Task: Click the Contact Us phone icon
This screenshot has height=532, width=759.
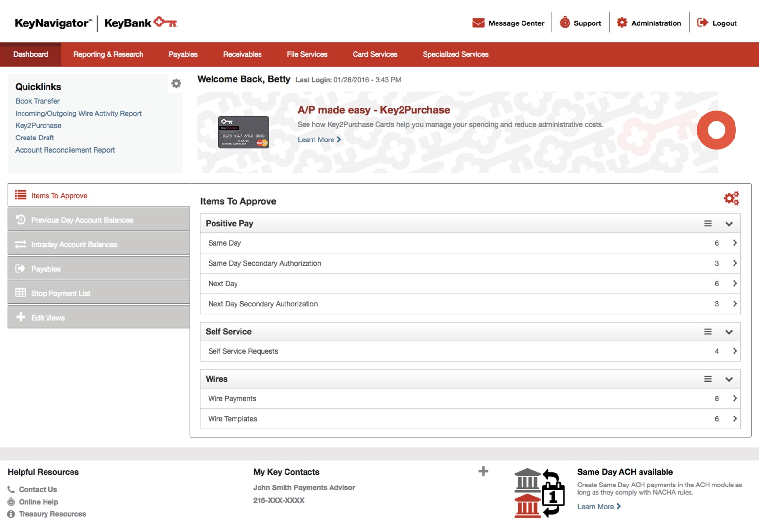Action: (11, 489)
